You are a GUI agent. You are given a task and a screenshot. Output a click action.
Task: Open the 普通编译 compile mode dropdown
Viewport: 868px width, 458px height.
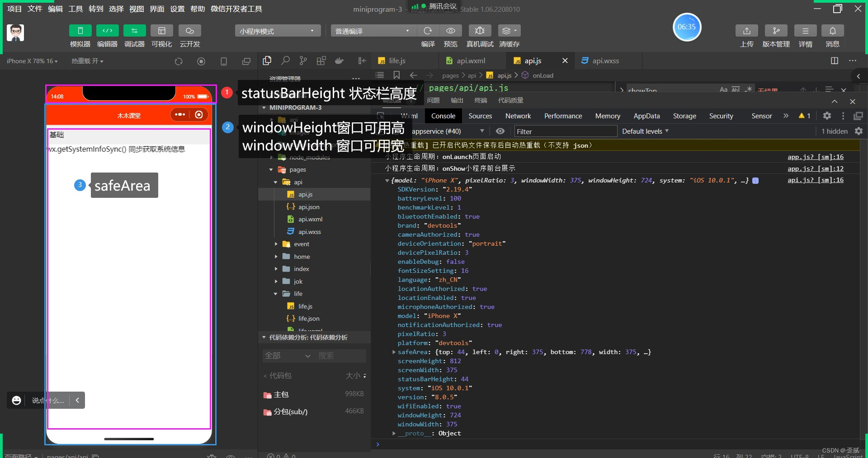tap(373, 31)
